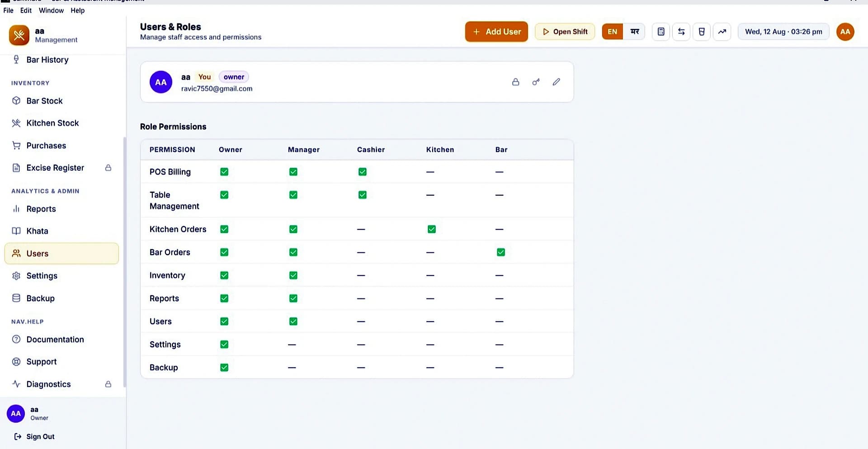Screen dimensions: 868x449
Task: Click email ravic7550@gmail.com
Action: 217,89
